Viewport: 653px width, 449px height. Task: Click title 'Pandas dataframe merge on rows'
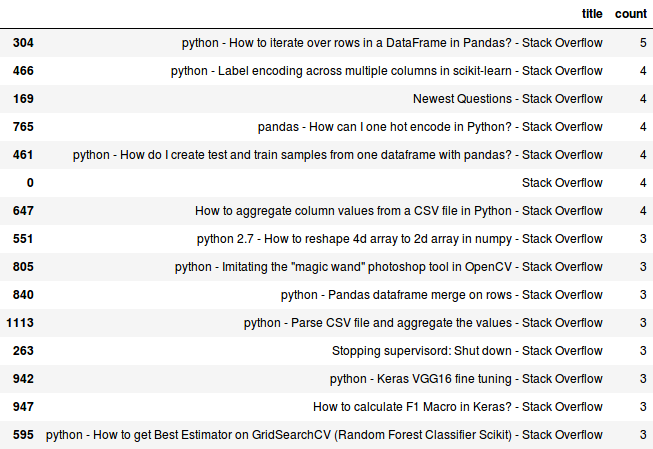pyautogui.click(x=441, y=295)
